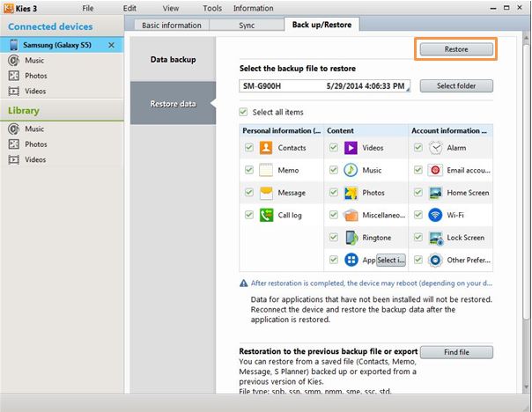Screen dimensions: 532x412
Task: Click the Miscellaneous folder icon
Action: (x=351, y=215)
